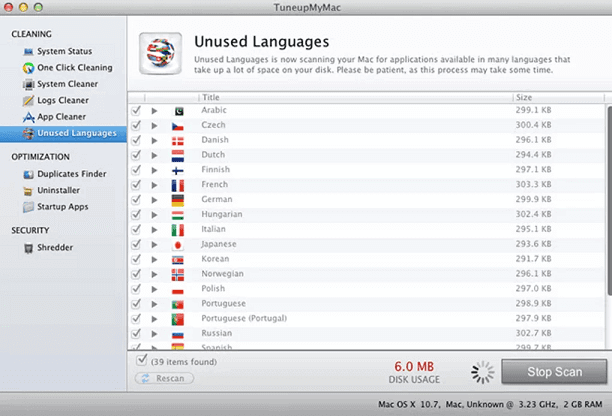The image size is (612, 416).
Task: Click the Startup Apps icon
Action: tap(28, 207)
